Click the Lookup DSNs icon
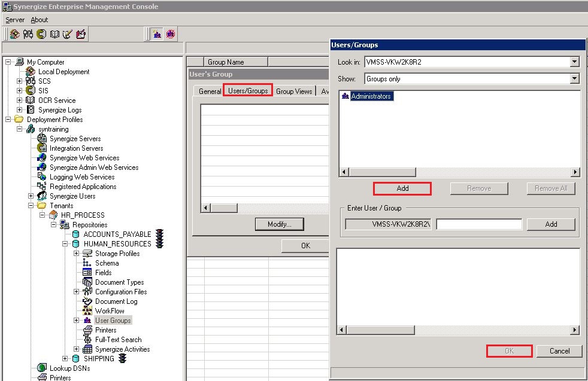Image resolution: width=588 pixels, height=381 pixels. (x=42, y=368)
